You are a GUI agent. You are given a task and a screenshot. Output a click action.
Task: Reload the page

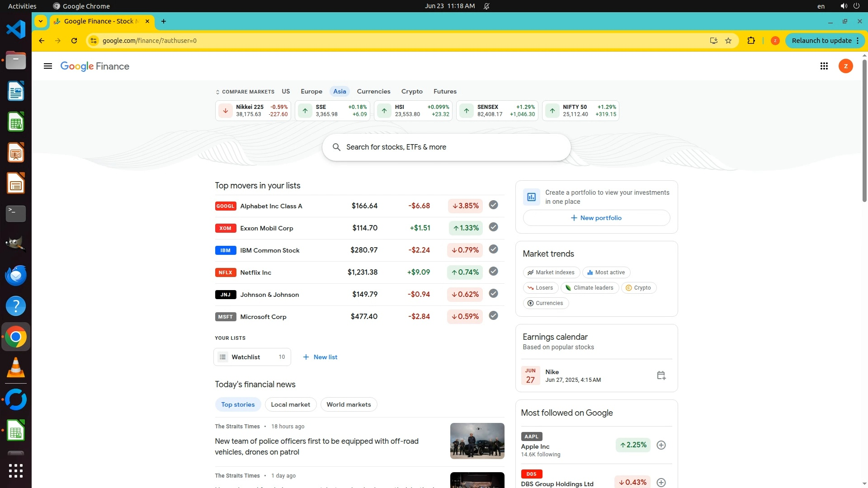(74, 41)
